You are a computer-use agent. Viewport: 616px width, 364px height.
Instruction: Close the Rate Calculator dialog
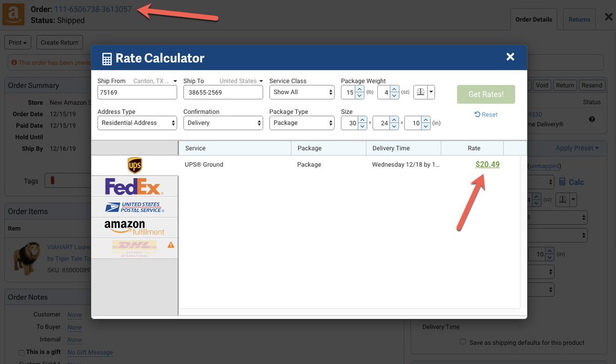tap(510, 57)
